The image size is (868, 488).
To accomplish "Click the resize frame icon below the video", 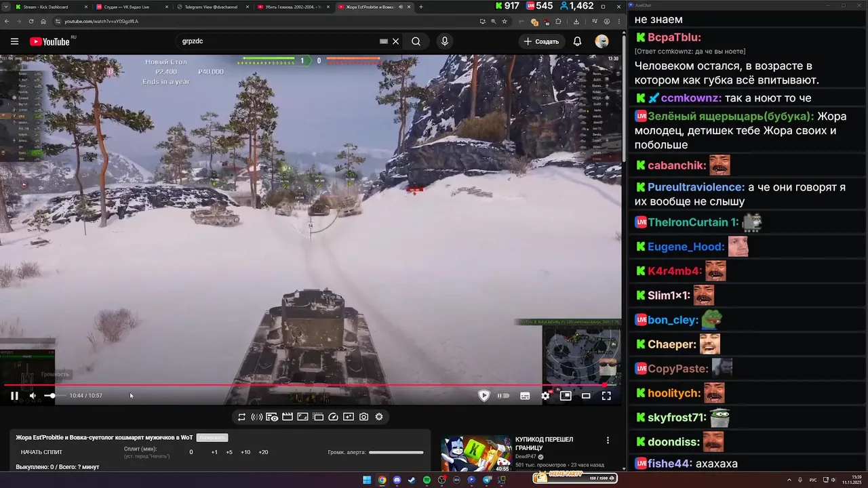I will click(302, 417).
